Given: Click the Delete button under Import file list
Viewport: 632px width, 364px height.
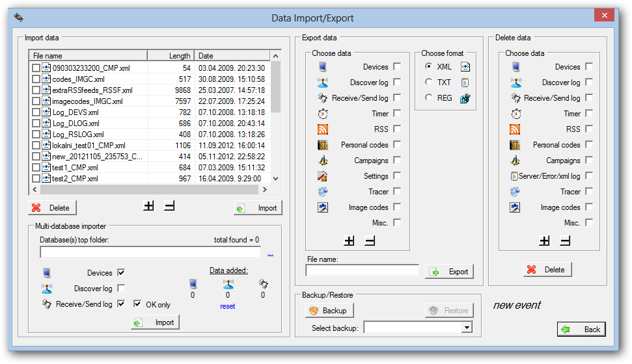Looking at the screenshot, I should [x=53, y=208].
